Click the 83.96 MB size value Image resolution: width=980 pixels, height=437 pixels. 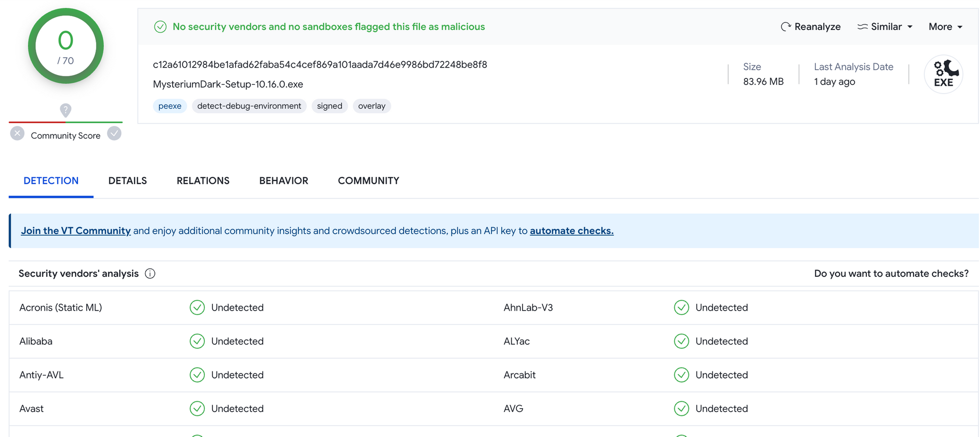click(x=763, y=81)
